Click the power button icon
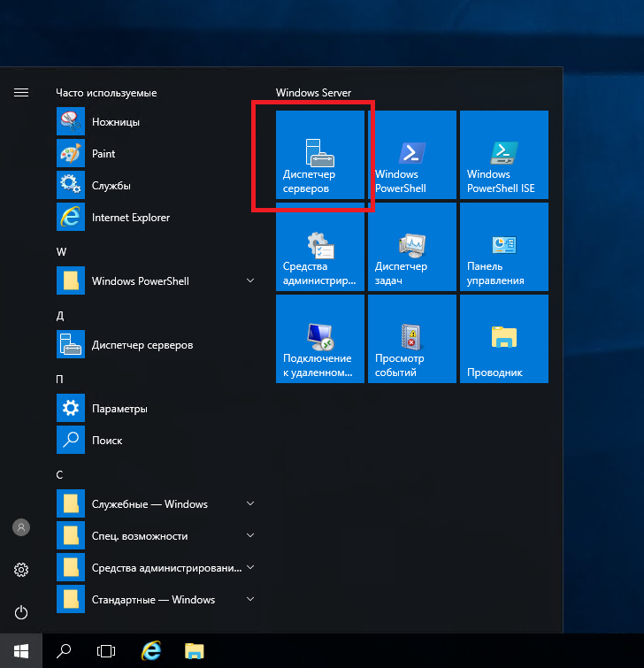644x668 pixels. point(21,612)
